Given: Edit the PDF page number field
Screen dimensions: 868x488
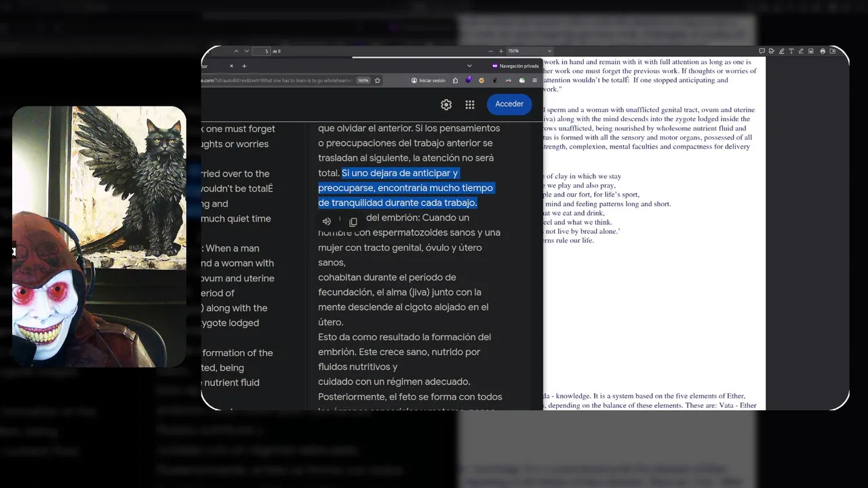Looking at the screenshot, I should tap(261, 51).
